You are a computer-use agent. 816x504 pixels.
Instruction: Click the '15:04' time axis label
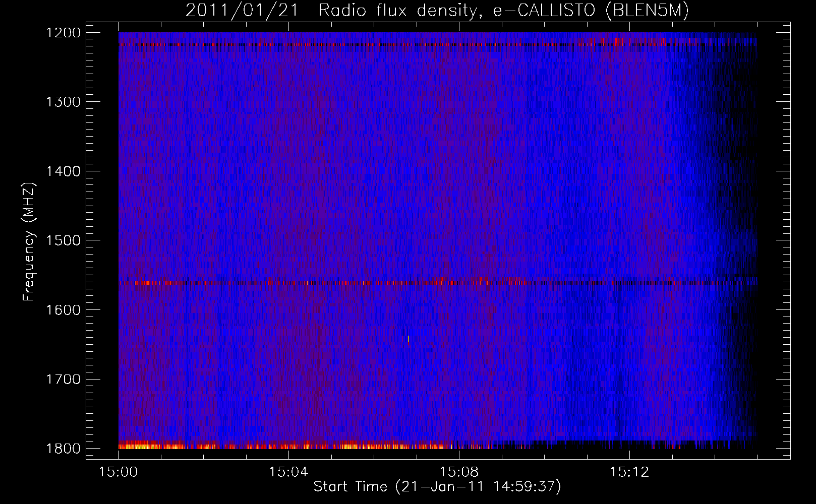pyautogui.click(x=288, y=472)
